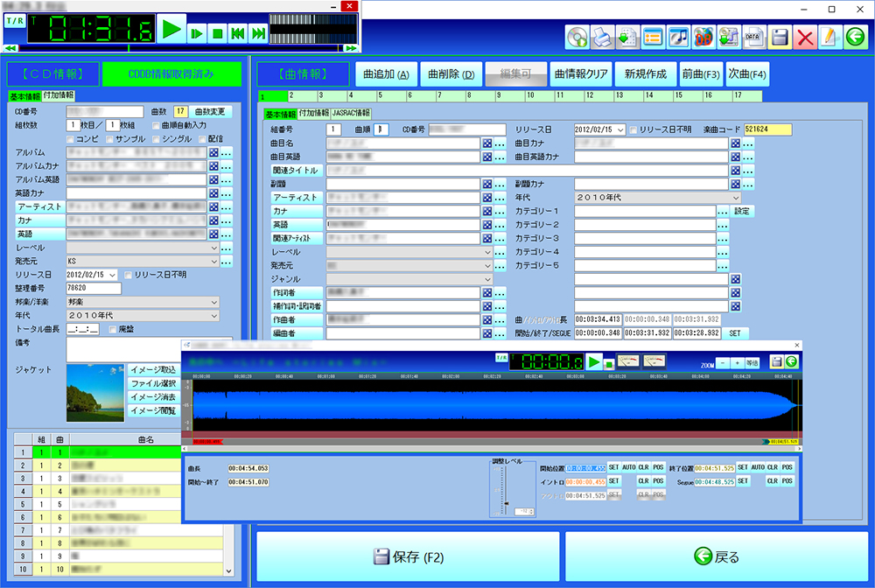Click the green back arrow toolbar icon
This screenshot has height=588, width=875.
pos(855,37)
